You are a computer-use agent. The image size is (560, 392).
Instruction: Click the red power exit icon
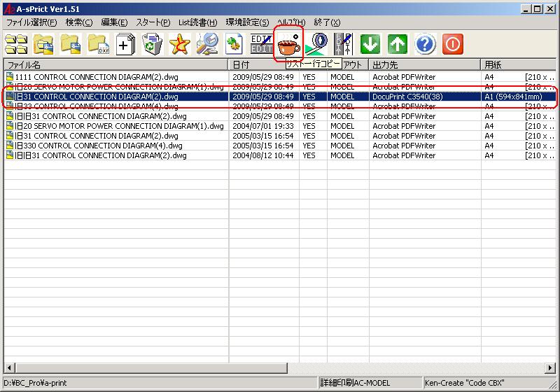[453, 44]
